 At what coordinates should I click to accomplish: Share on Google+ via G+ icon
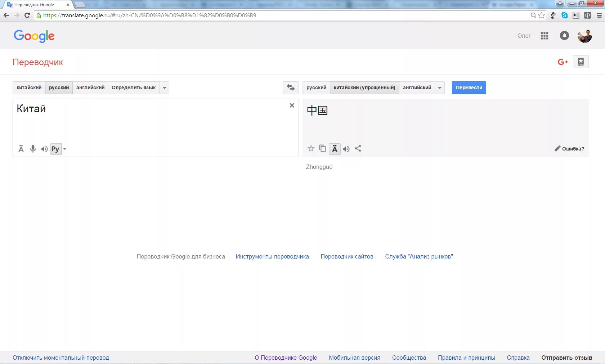[563, 62]
